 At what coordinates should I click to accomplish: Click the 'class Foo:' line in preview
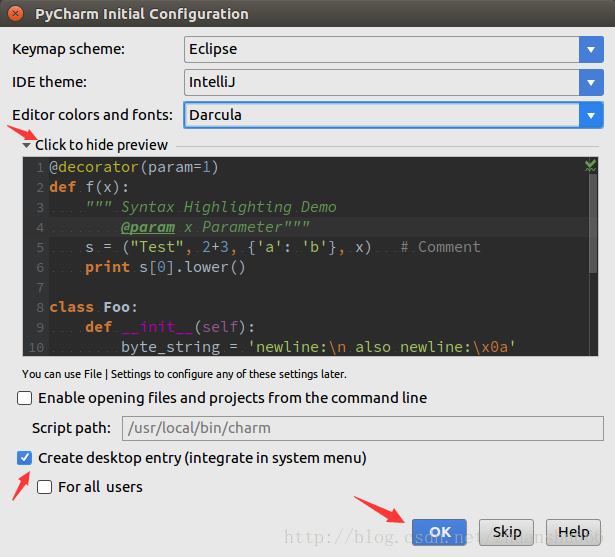[x=94, y=307]
